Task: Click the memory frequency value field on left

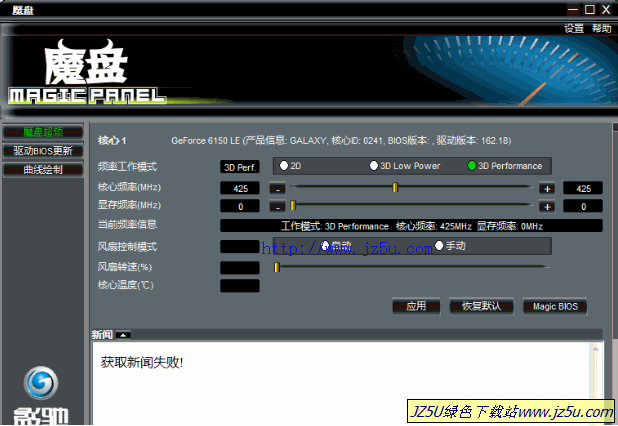Action: [240, 206]
